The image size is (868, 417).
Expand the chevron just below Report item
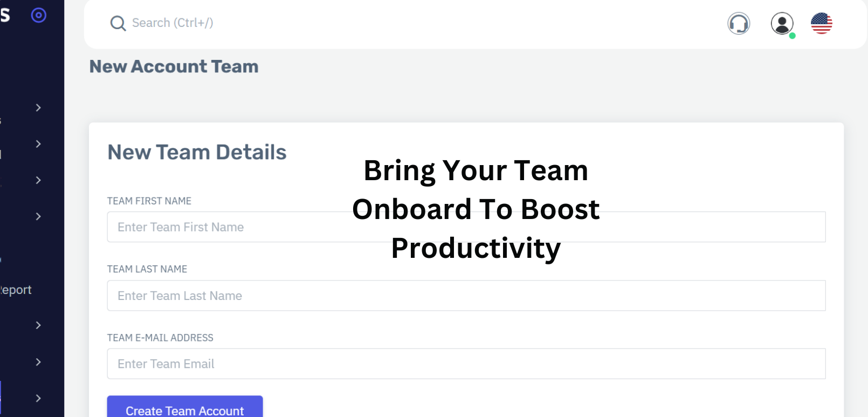tap(38, 325)
